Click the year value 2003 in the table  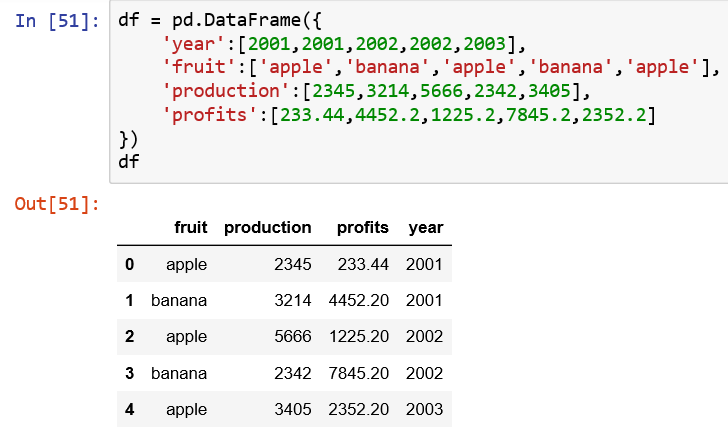pyautogui.click(x=425, y=409)
